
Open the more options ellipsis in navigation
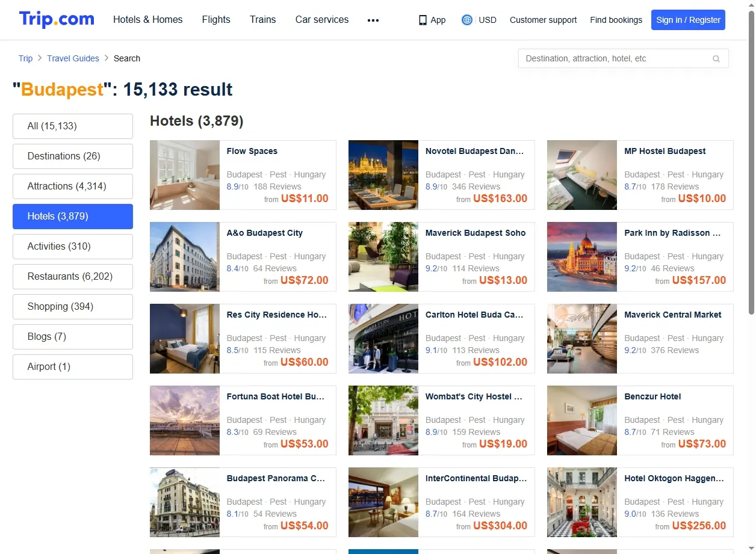pos(373,20)
